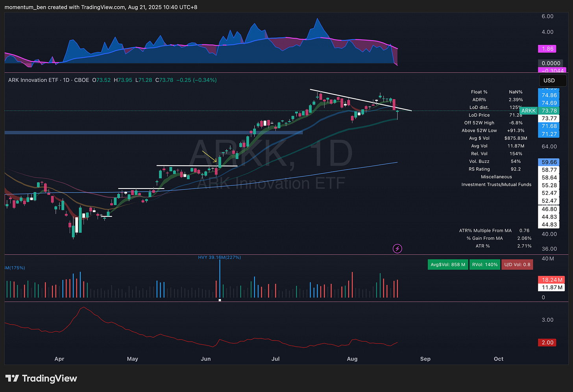Click the purple lightning bolt icon

point(397,248)
